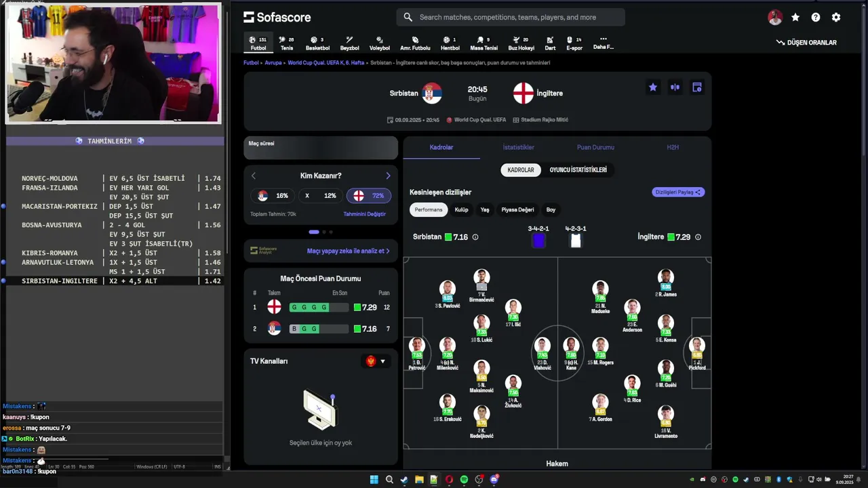The height and width of the screenshot is (488, 868).
Task: Open favorites star in header
Action: pos(795,18)
